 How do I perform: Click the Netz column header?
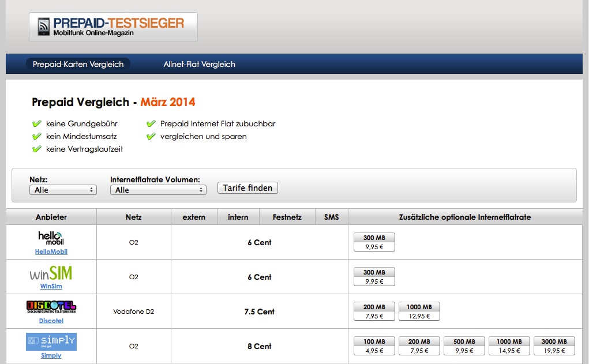pyautogui.click(x=134, y=217)
